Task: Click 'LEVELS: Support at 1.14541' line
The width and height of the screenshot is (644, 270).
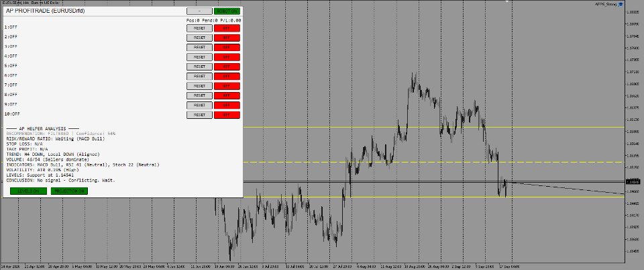Action: click(40, 175)
